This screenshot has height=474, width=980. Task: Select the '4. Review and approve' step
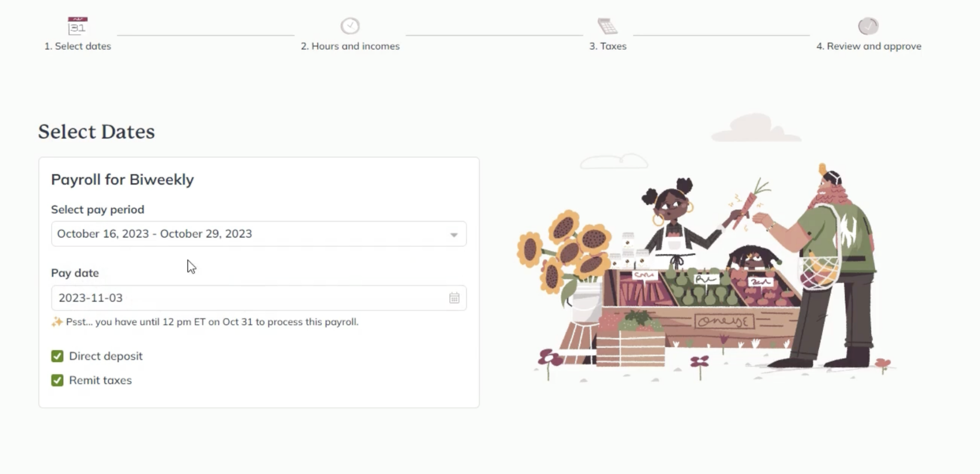(x=868, y=46)
